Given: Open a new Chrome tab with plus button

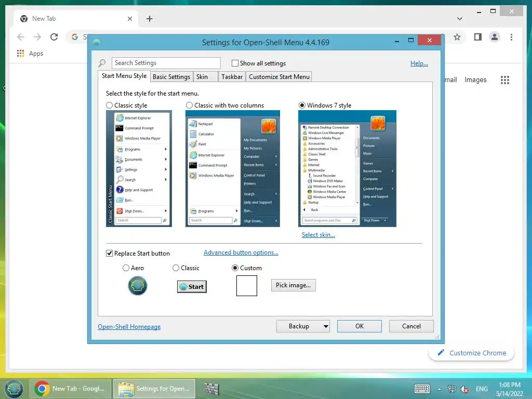Looking at the screenshot, I should [149, 19].
